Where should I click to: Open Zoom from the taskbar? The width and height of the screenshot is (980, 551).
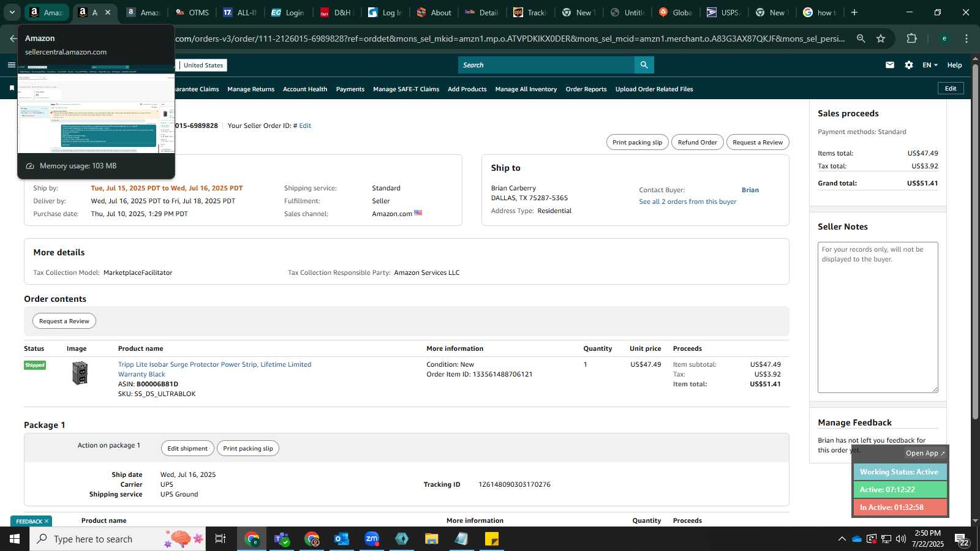(x=372, y=539)
